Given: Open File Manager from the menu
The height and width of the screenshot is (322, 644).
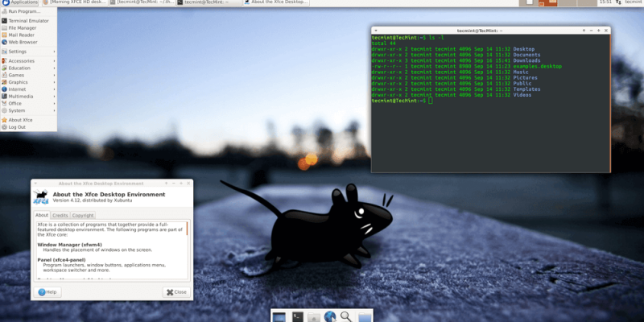Looking at the screenshot, I should [x=29, y=28].
